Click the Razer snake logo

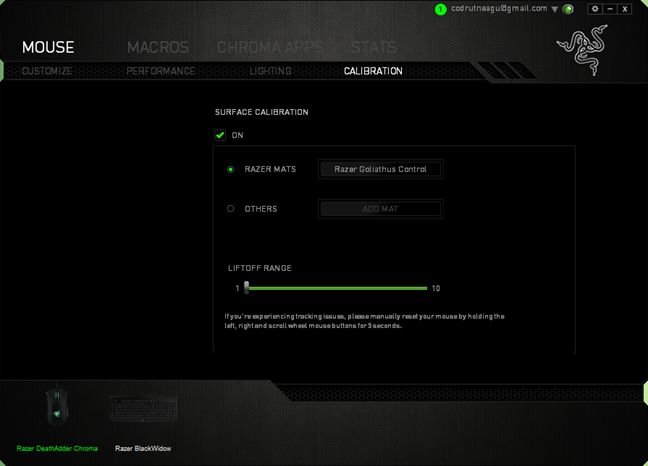pos(583,50)
